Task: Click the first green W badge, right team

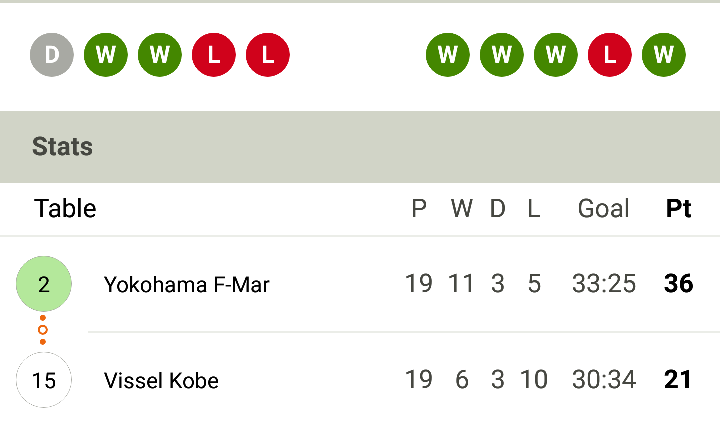Action: (448, 55)
